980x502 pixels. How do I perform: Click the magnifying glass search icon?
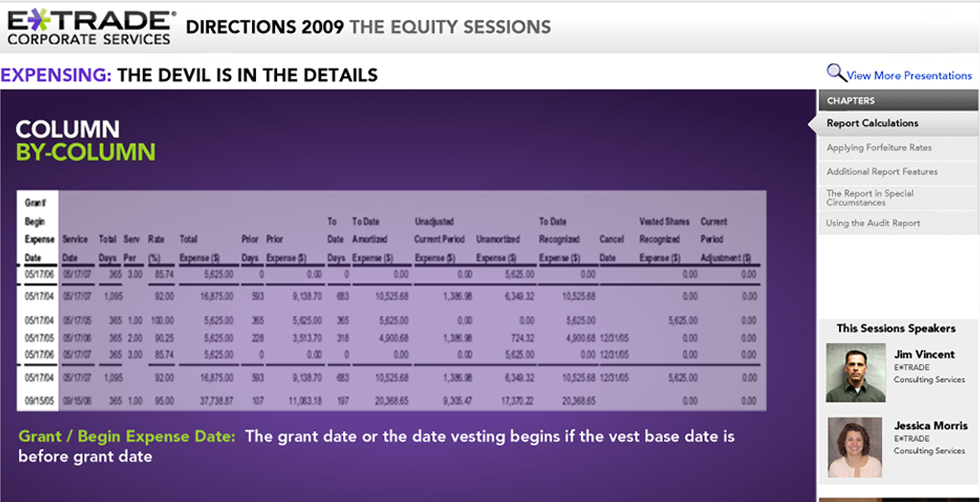[836, 73]
